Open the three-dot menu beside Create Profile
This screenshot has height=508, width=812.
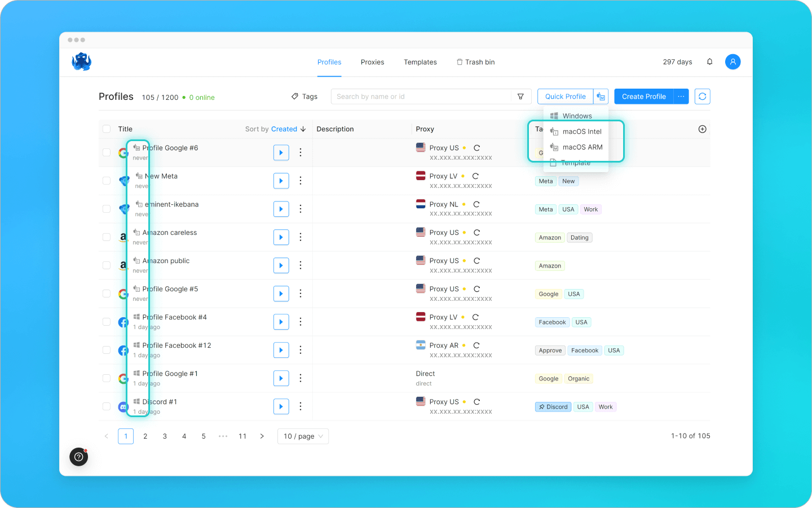pos(681,97)
